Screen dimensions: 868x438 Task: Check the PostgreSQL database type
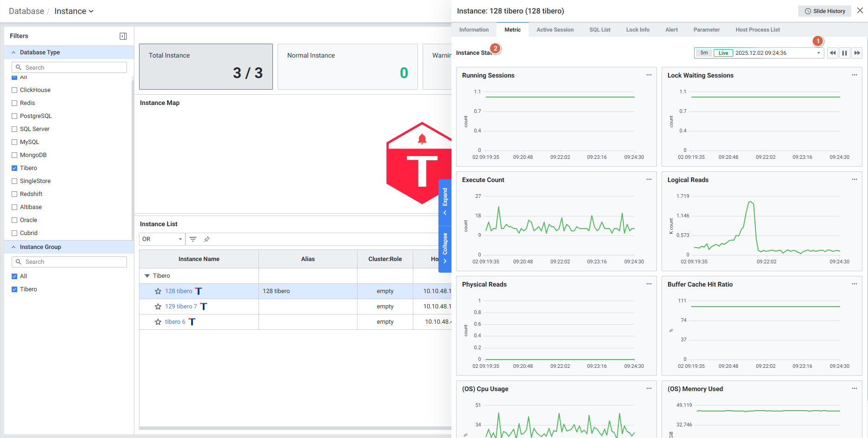pyautogui.click(x=14, y=116)
